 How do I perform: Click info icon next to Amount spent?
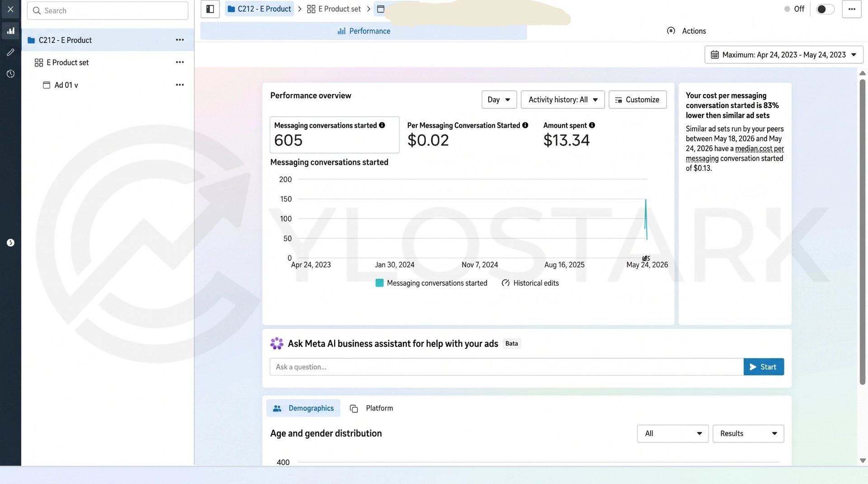(592, 125)
